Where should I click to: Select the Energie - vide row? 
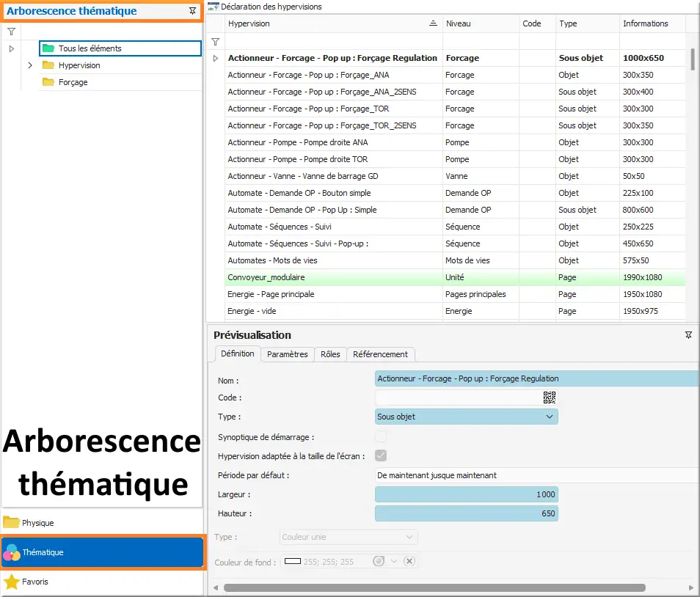coord(456,311)
